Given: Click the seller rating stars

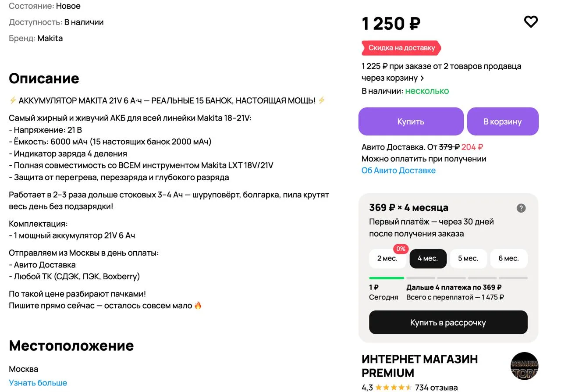Looking at the screenshot, I should click(x=393, y=388).
